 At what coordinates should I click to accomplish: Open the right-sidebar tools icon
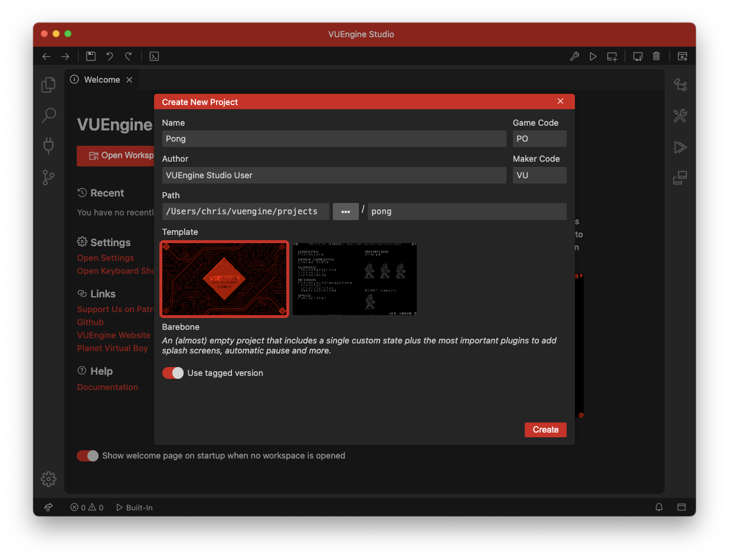680,116
